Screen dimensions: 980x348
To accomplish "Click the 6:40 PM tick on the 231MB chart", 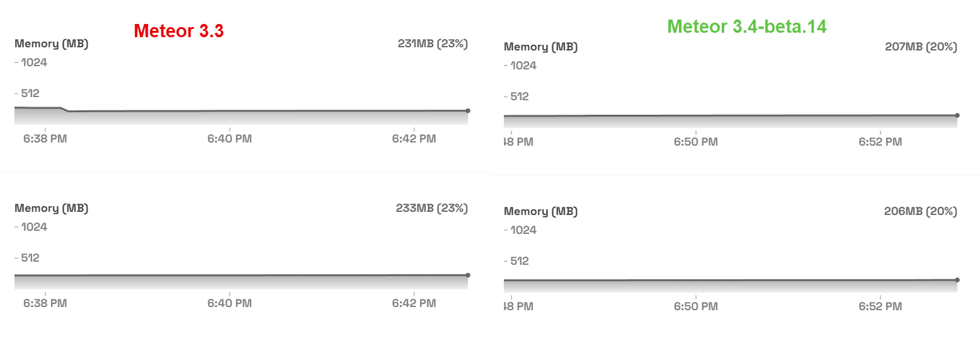I will (229, 139).
